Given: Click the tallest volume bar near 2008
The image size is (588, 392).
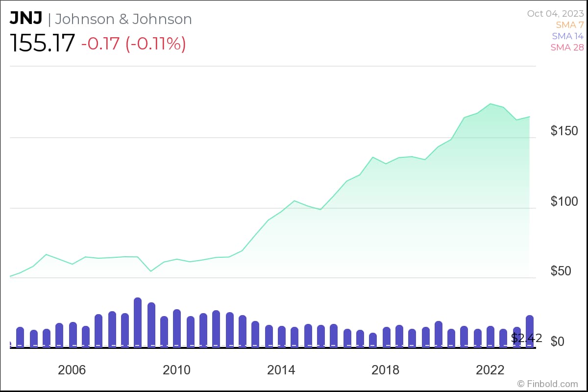Looking at the screenshot, I should coord(138,322).
